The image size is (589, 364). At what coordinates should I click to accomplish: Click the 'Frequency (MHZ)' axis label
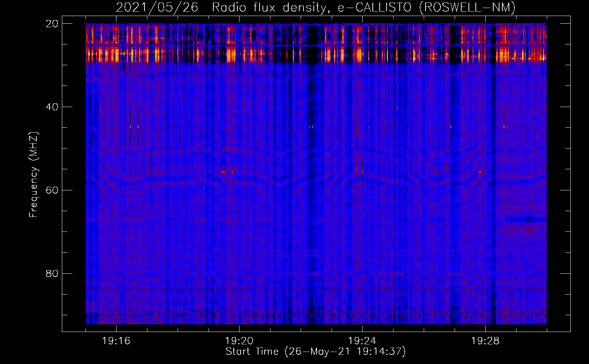click(x=33, y=175)
